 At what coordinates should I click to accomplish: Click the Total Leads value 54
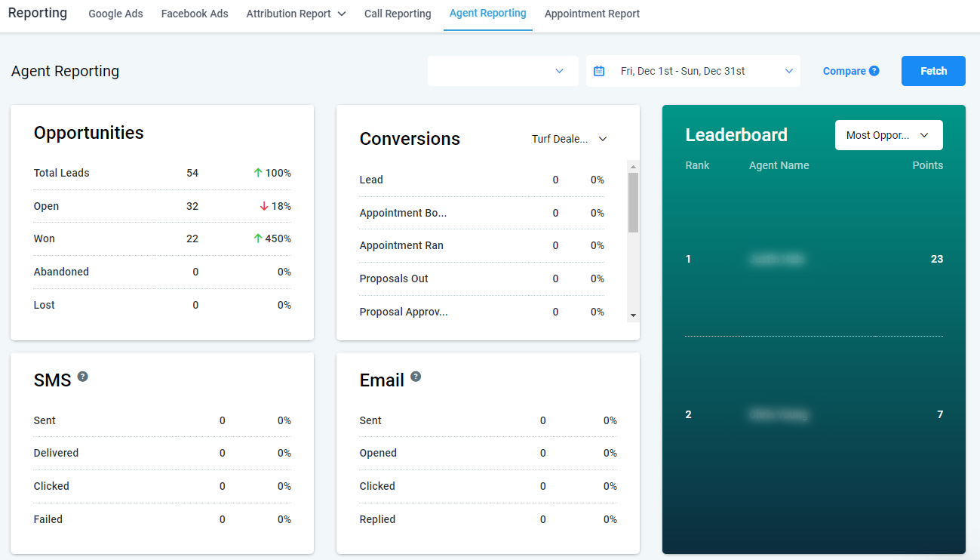192,173
